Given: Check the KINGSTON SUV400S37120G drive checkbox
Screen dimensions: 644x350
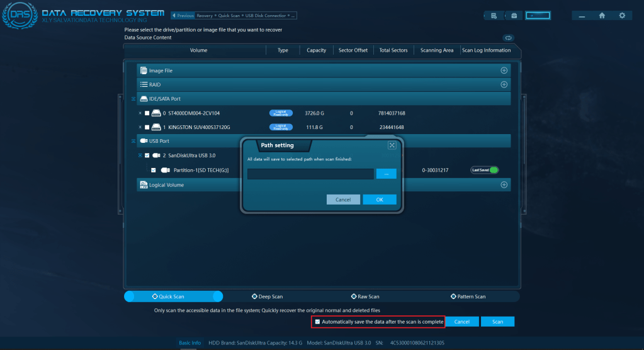Looking at the screenshot, I should pyautogui.click(x=147, y=127).
